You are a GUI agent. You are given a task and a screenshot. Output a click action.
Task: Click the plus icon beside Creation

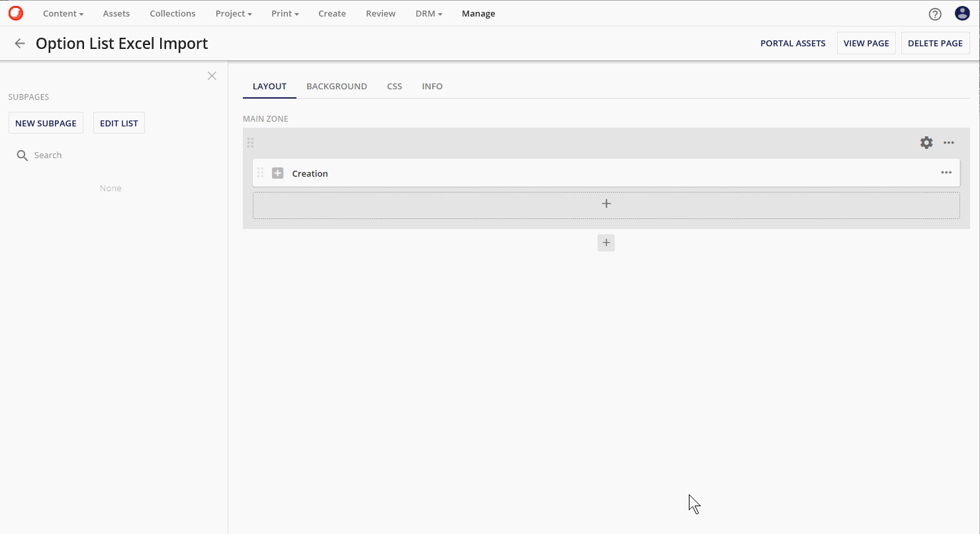pyautogui.click(x=277, y=173)
